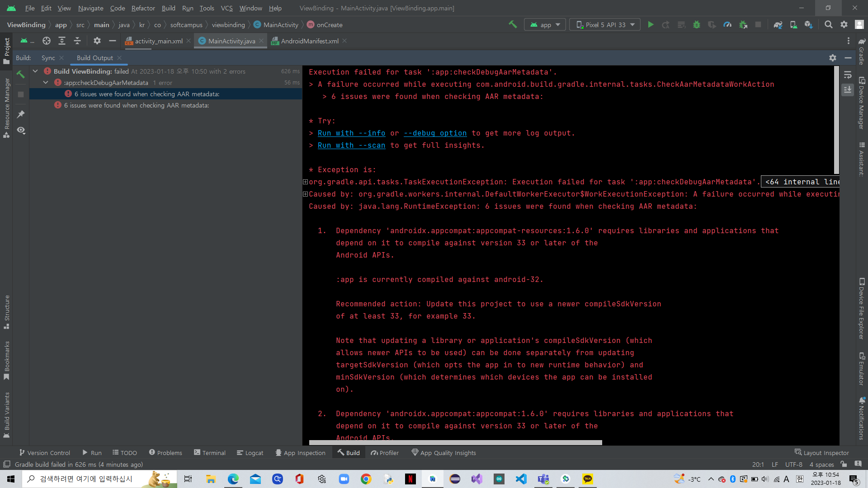This screenshot has height=488, width=868.
Task: Open the Terminal tool window
Action: click(209, 453)
